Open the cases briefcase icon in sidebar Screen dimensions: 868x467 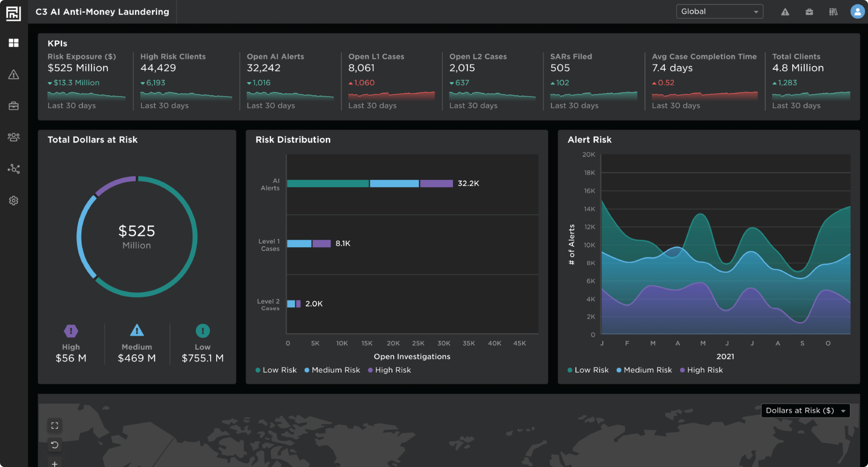pyautogui.click(x=14, y=106)
